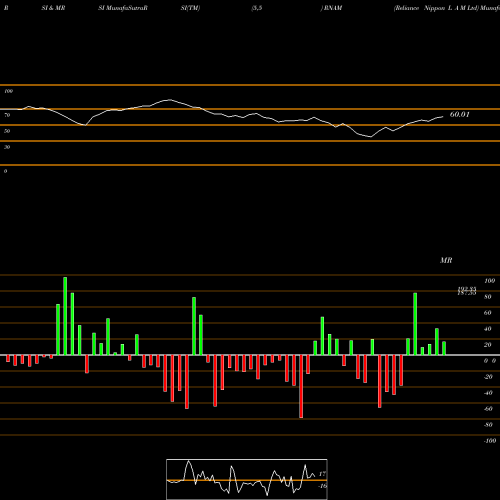This screenshot has height=500, width=500.
Task: Click the MR axis label 80
Action: (488, 297)
